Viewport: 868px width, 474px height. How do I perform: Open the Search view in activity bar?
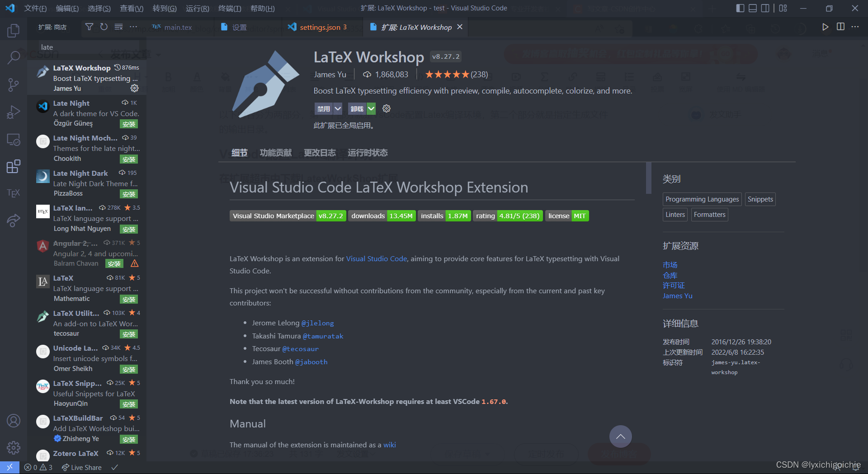tap(14, 57)
